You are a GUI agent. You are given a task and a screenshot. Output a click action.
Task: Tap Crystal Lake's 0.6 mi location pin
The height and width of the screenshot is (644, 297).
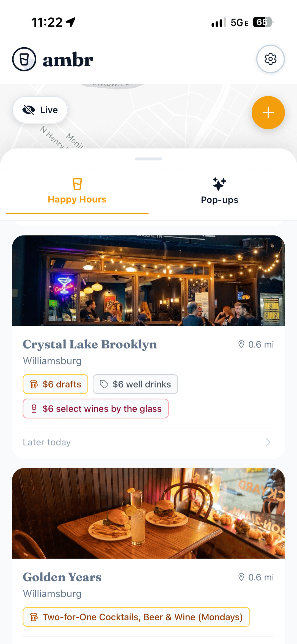tap(241, 344)
